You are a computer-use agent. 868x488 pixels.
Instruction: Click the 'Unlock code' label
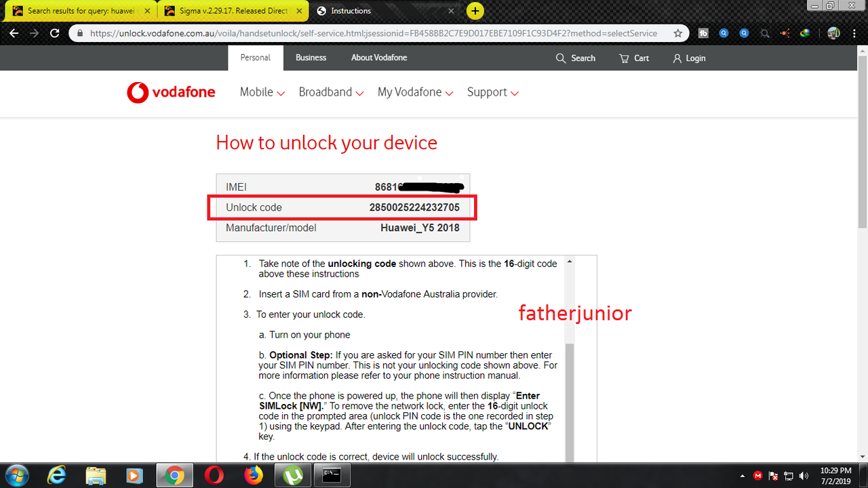coord(254,207)
